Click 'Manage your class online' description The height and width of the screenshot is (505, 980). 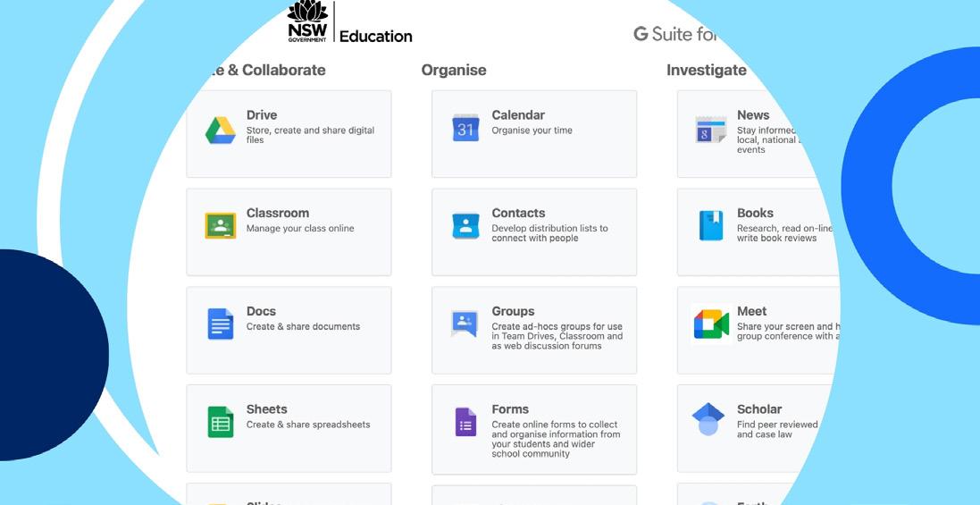click(300, 229)
